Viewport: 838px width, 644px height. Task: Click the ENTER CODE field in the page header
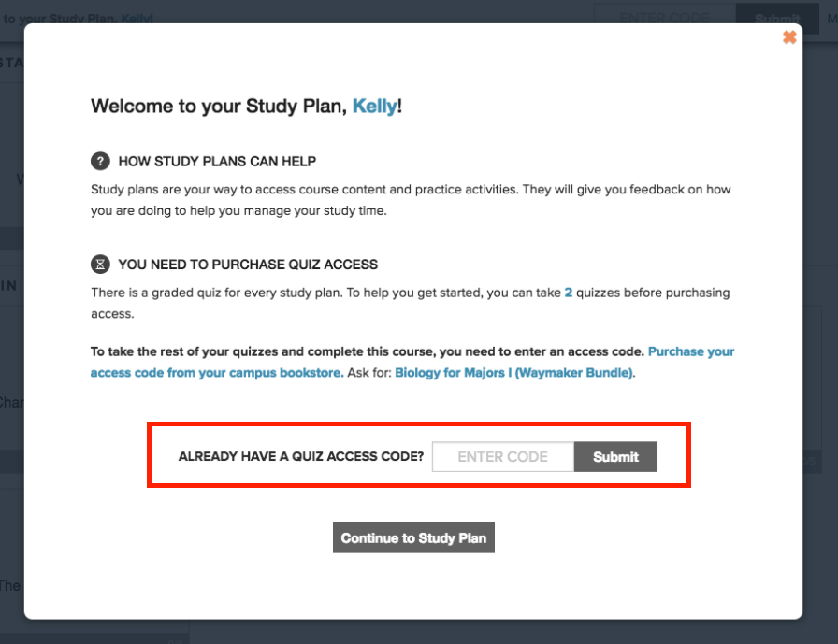tap(664, 17)
